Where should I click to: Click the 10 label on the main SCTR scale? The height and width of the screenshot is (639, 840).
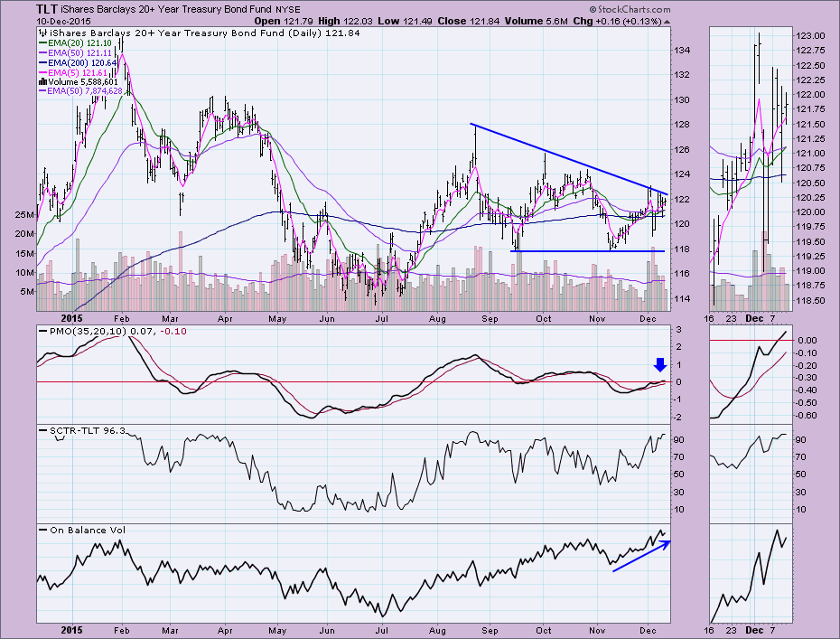pyautogui.click(x=679, y=510)
